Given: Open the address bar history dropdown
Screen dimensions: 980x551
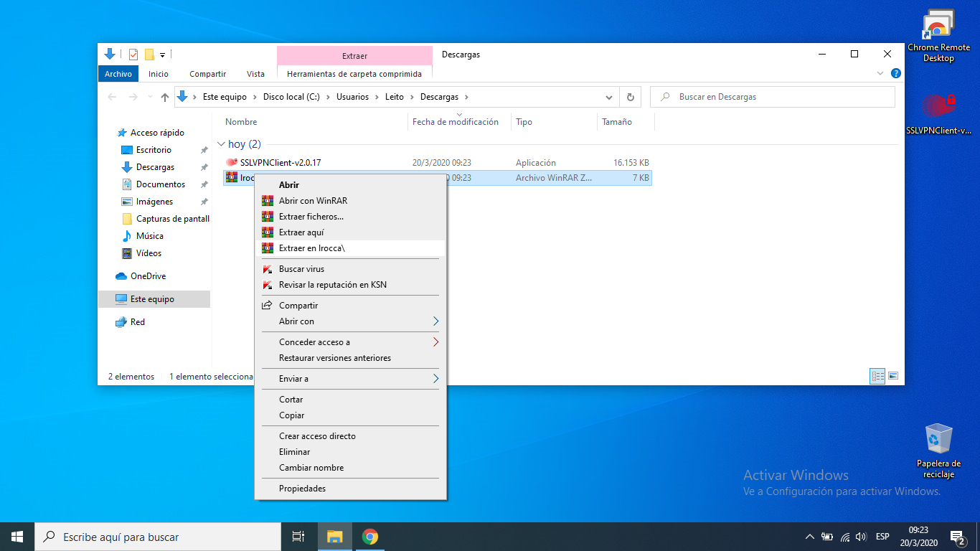Looking at the screenshot, I should coord(609,97).
